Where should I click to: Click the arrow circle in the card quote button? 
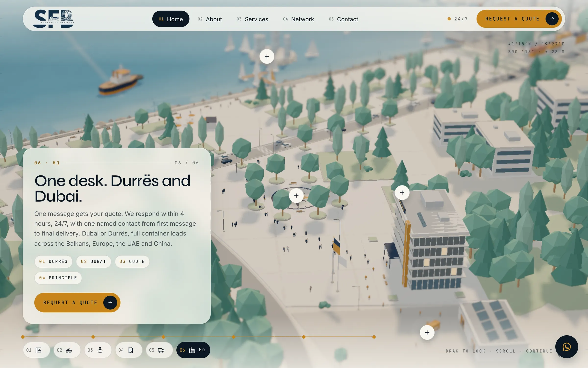110,302
